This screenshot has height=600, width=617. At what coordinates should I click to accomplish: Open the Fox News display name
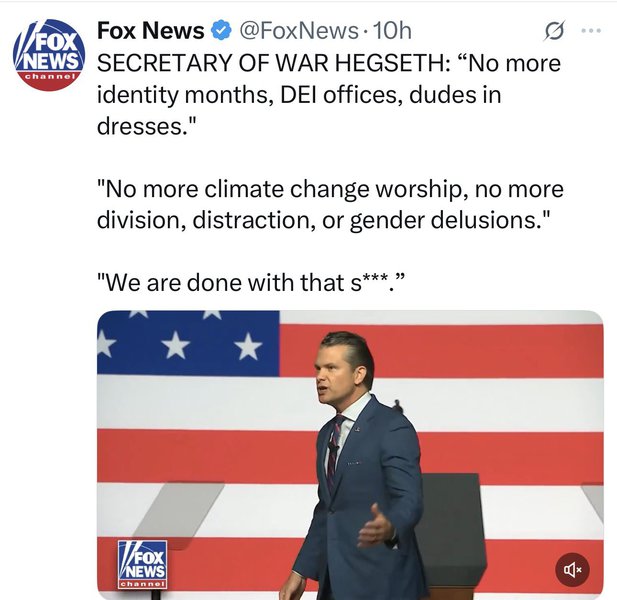(150, 31)
